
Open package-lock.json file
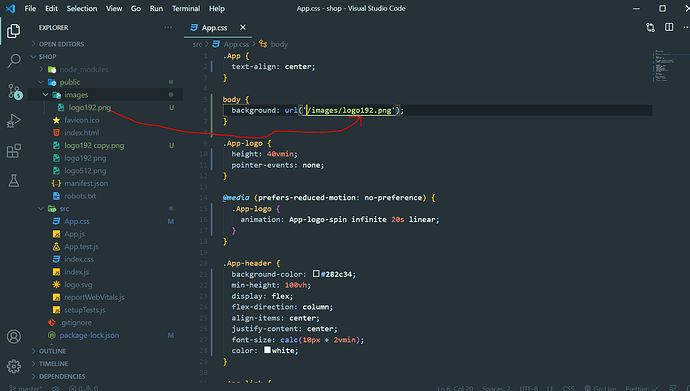click(89, 335)
